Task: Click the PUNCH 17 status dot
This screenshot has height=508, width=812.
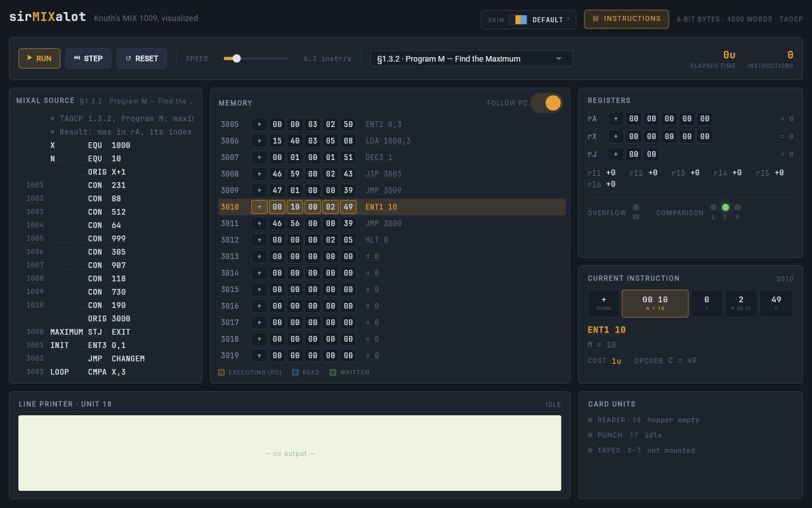Action: 590,435
